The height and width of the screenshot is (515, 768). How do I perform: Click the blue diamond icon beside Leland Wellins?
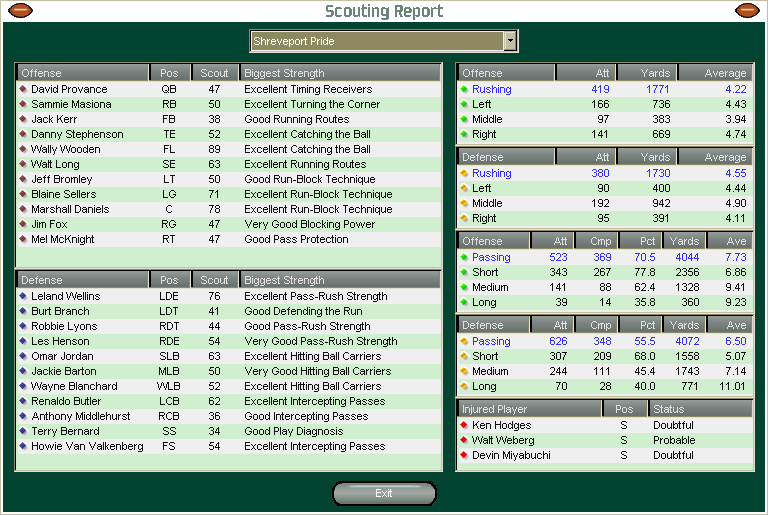pyautogui.click(x=23, y=297)
